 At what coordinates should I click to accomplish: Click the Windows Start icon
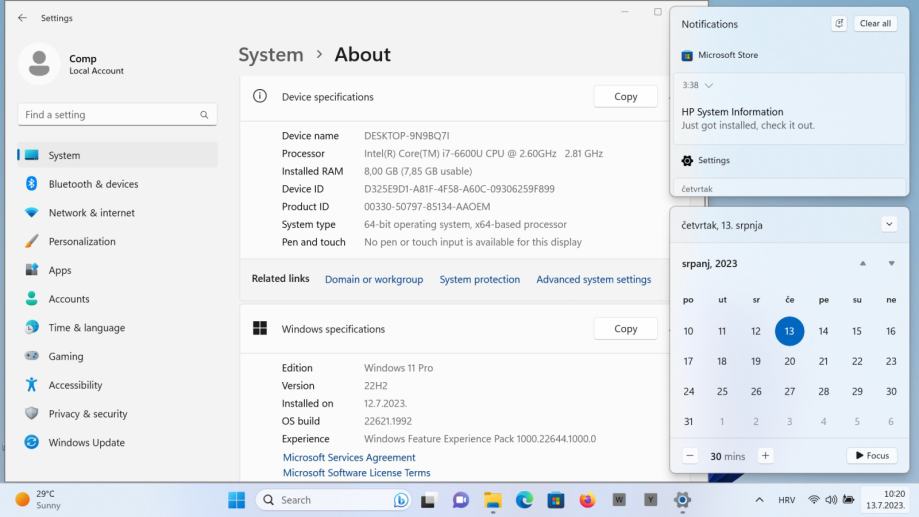click(x=237, y=500)
